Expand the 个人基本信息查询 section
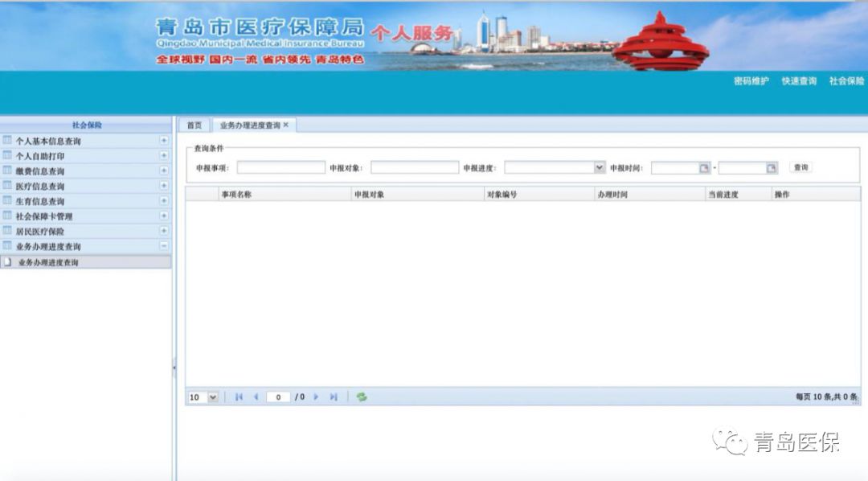This screenshot has width=868, height=481. pyautogui.click(x=164, y=141)
